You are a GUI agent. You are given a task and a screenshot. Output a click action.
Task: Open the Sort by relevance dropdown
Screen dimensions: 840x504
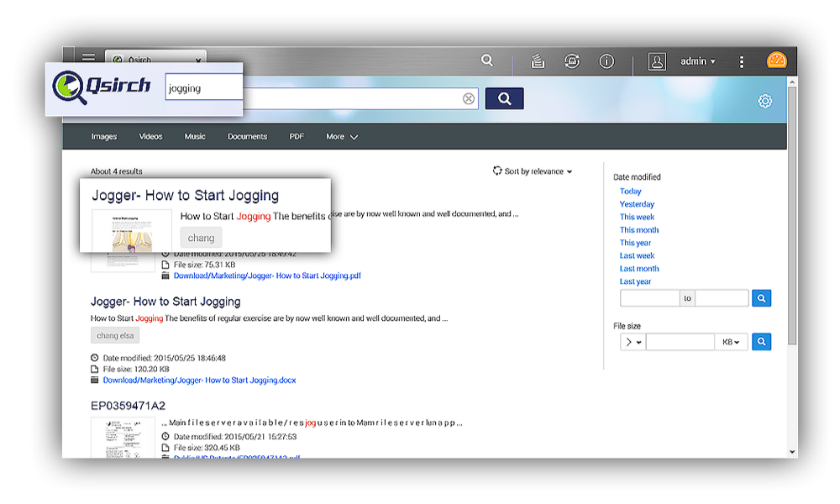pyautogui.click(x=533, y=171)
